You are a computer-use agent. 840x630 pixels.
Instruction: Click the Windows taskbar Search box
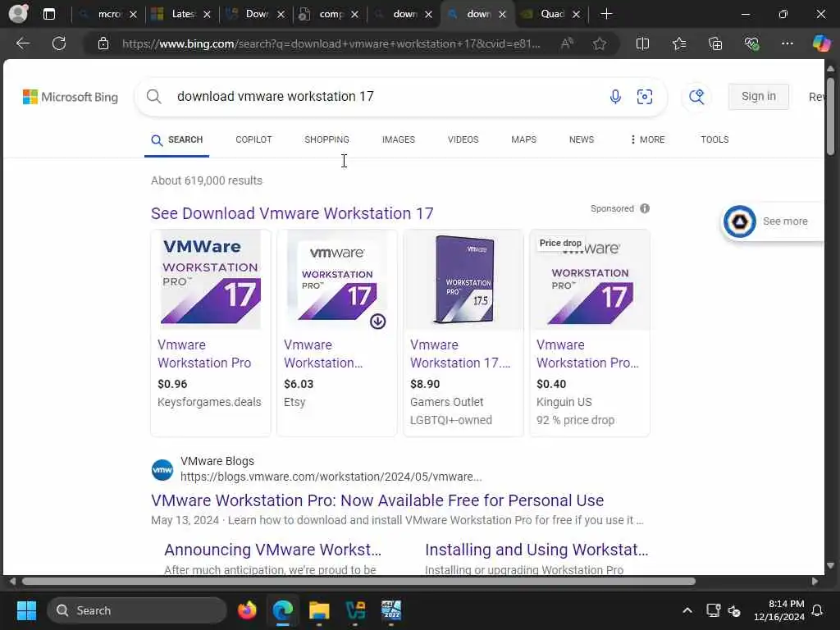pos(137,610)
